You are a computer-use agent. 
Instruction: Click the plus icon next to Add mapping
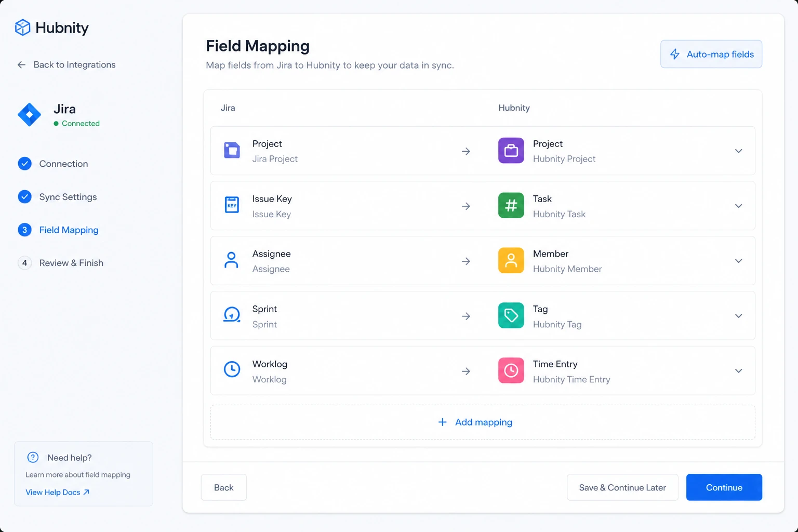pos(443,422)
